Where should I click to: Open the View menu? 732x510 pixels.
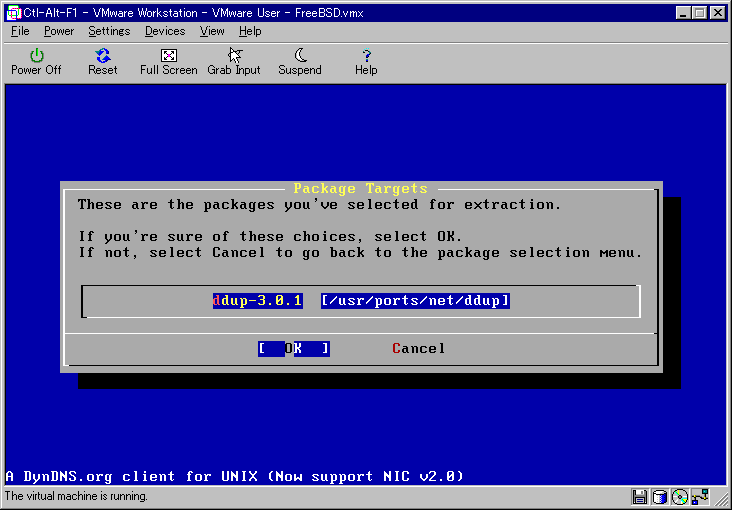[x=212, y=31]
